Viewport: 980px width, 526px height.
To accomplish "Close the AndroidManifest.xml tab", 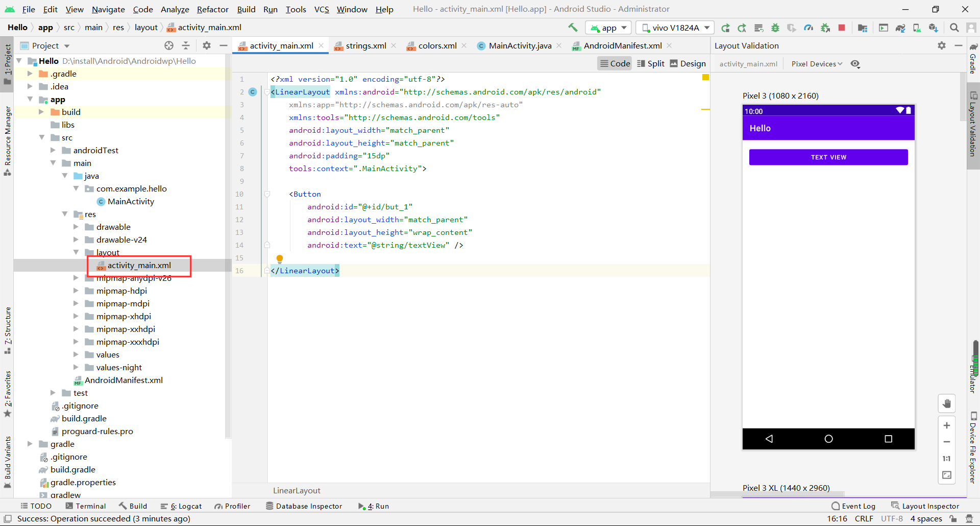I will coord(669,45).
